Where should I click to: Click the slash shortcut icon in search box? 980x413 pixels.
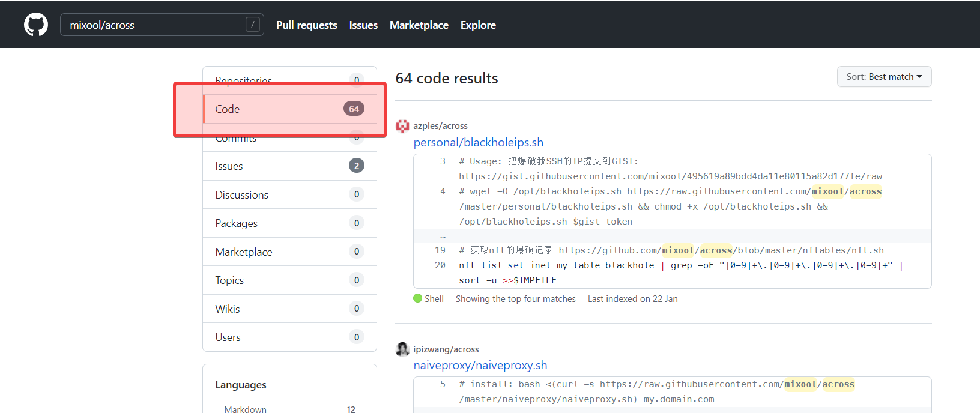coord(253,25)
